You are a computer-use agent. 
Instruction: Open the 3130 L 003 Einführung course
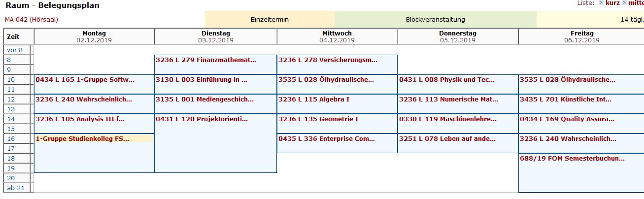(202, 80)
